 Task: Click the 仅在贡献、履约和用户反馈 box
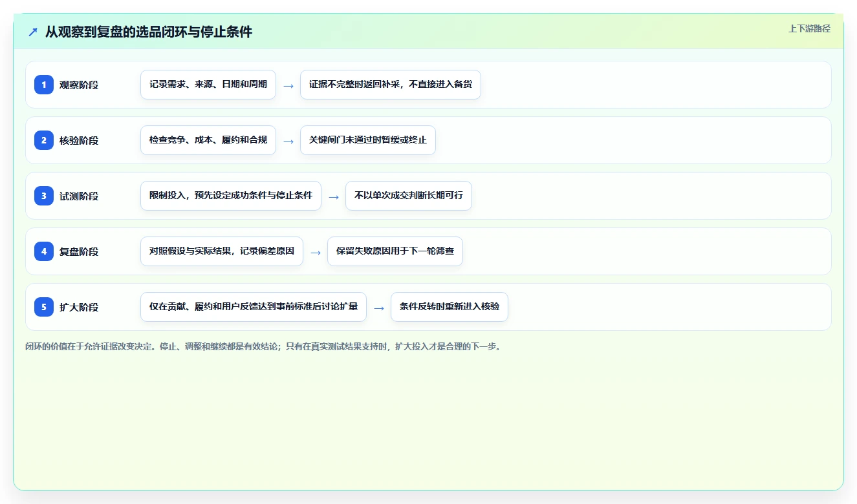[x=254, y=307]
